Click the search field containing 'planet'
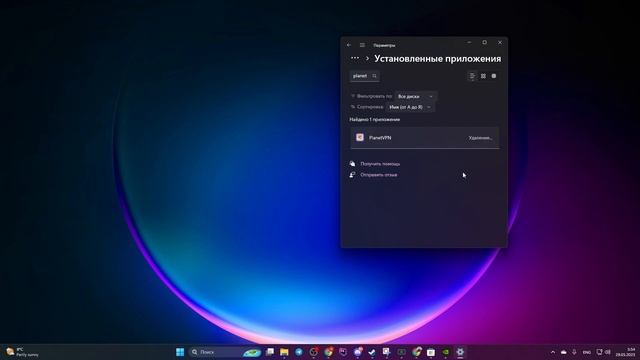This screenshot has height=360, width=640. (x=364, y=76)
